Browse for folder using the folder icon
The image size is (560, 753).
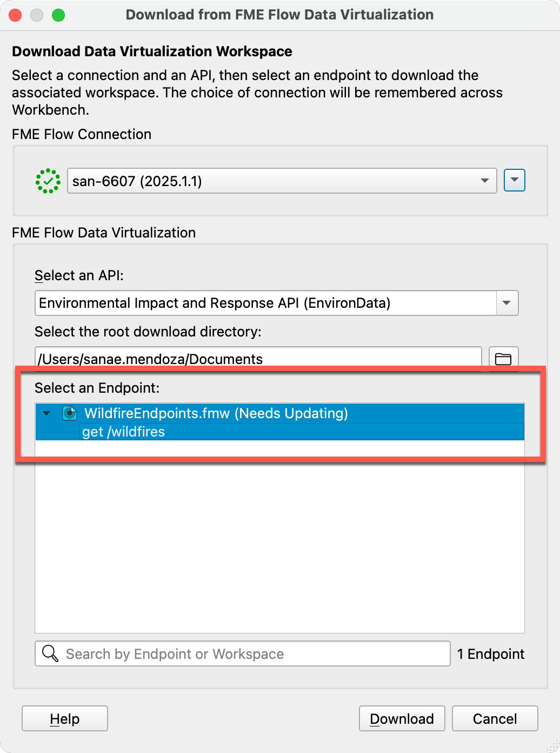pos(503,359)
